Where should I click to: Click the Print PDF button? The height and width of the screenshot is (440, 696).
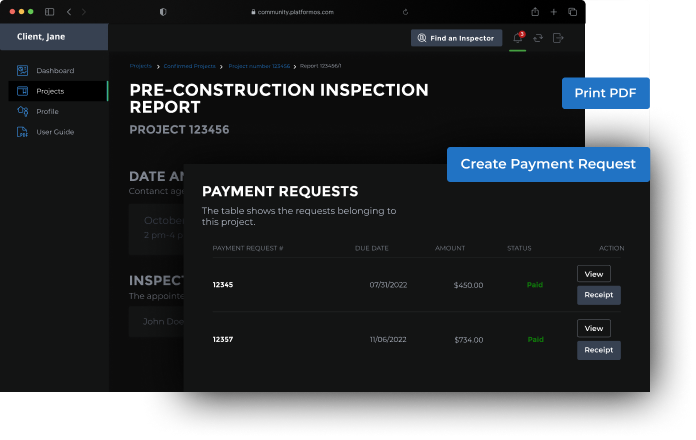coord(606,93)
